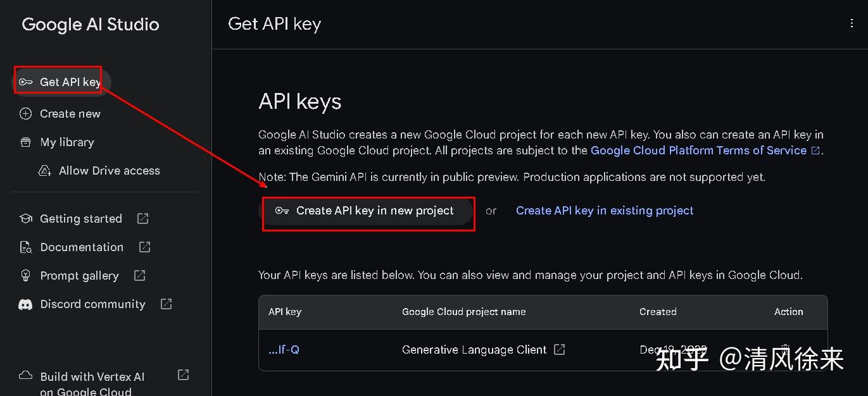Select Get API key in sidebar
The width and height of the screenshot is (868, 396).
pos(70,82)
